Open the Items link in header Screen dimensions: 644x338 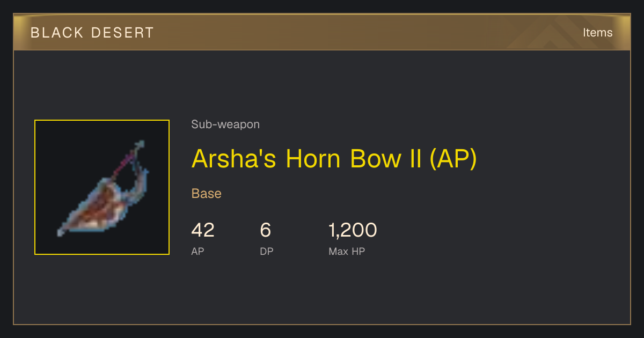tap(597, 32)
